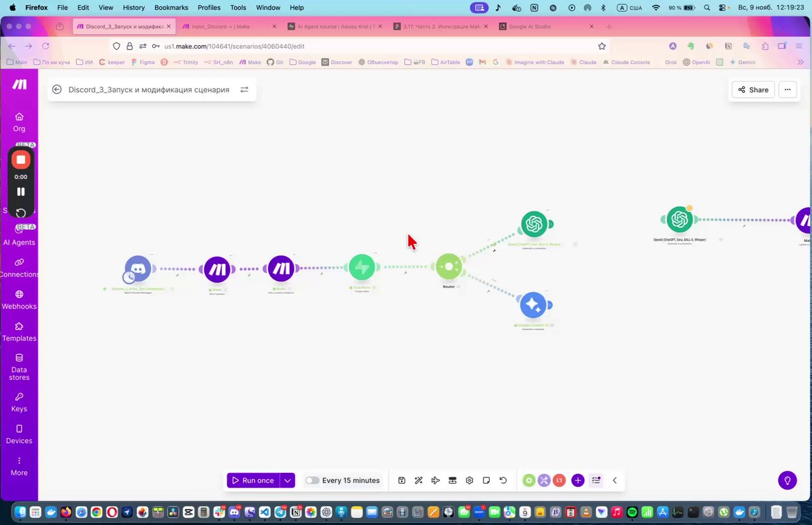Switch to the AI Agent course browser tab
The image size is (812, 525).
click(x=333, y=27)
